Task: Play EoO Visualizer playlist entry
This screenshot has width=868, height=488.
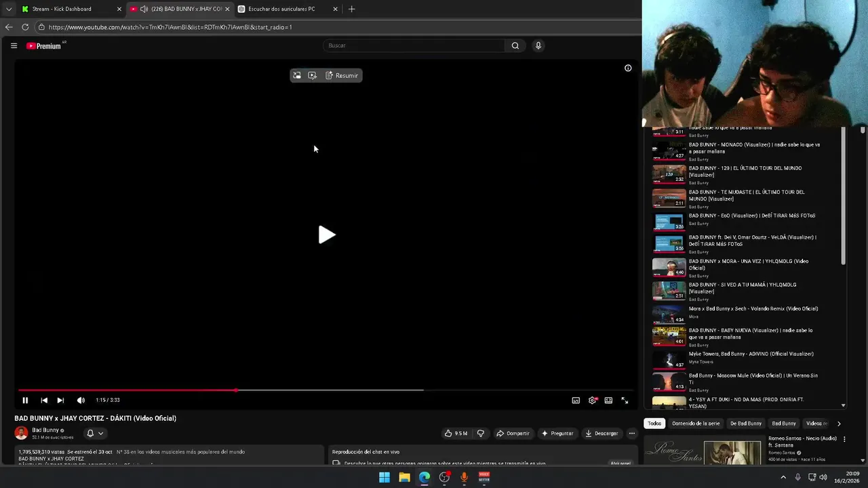Action: tap(744, 220)
